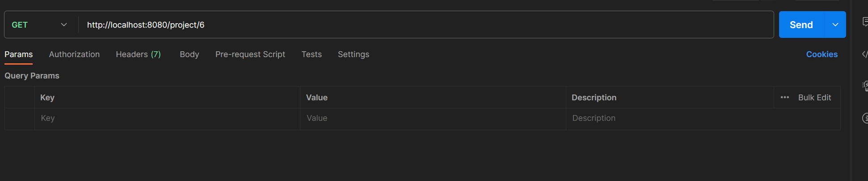
Task: Open the Tests tab
Action: point(312,54)
